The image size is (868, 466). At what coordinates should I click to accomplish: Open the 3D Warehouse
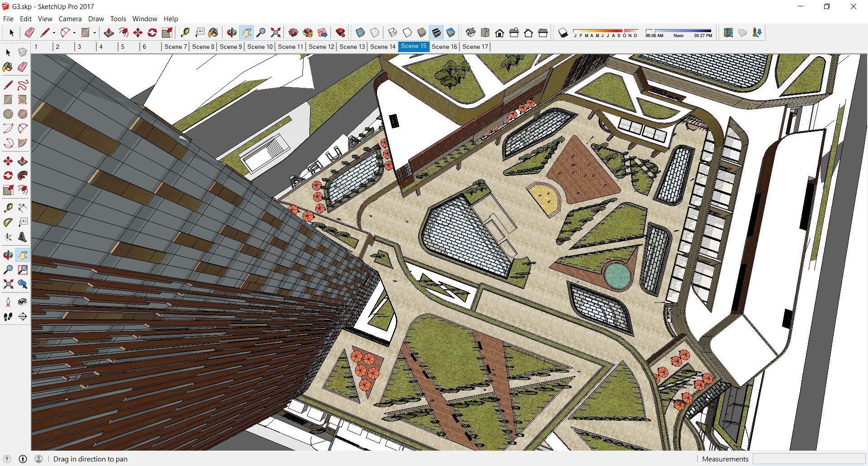click(293, 32)
